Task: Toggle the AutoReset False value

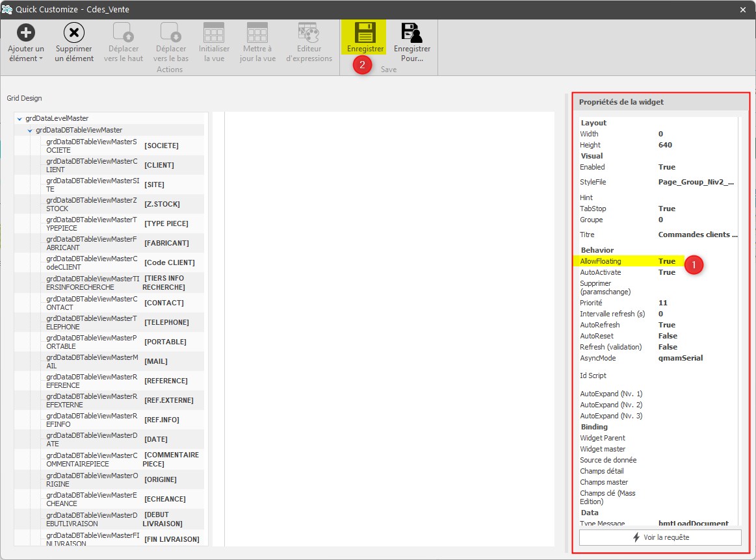Action: (668, 336)
